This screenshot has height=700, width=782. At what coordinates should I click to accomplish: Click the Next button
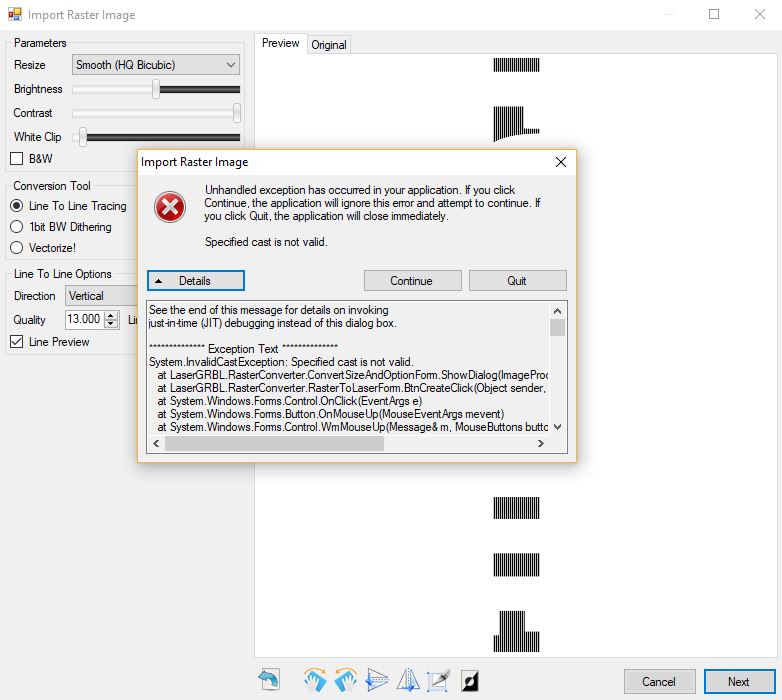pyautogui.click(x=739, y=682)
